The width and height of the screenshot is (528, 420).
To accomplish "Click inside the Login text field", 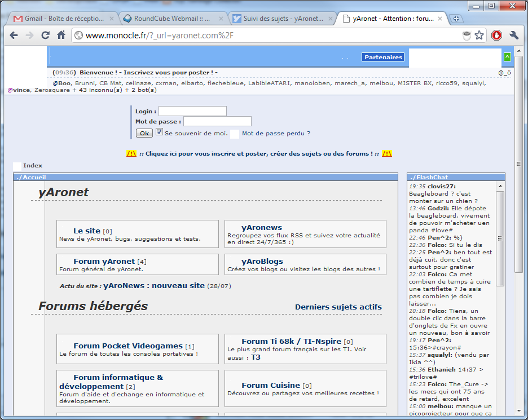I will (x=192, y=111).
